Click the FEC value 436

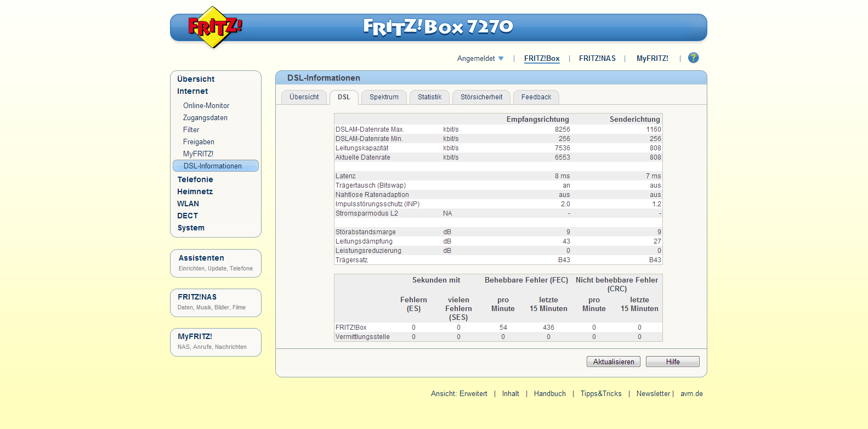548,328
